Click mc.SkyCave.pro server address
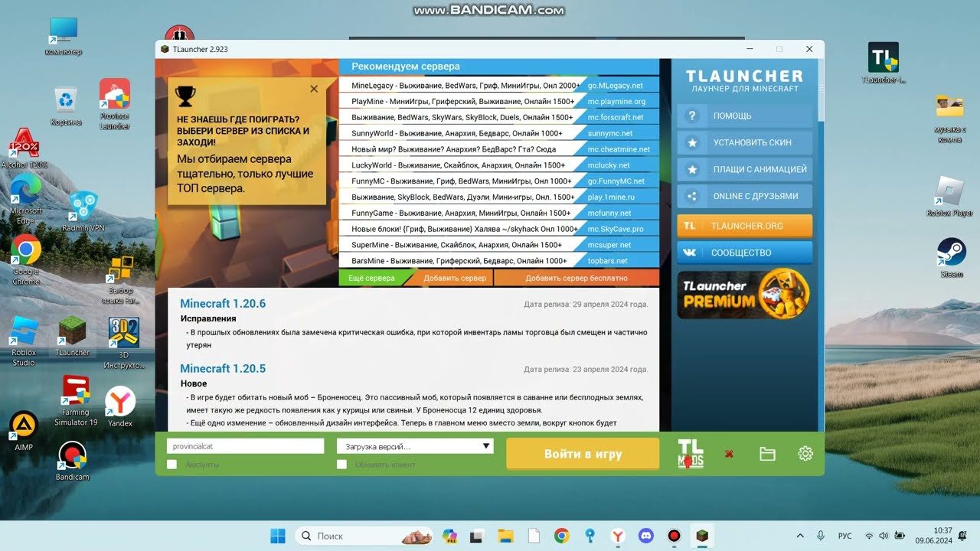This screenshot has height=551, width=980. click(x=616, y=229)
